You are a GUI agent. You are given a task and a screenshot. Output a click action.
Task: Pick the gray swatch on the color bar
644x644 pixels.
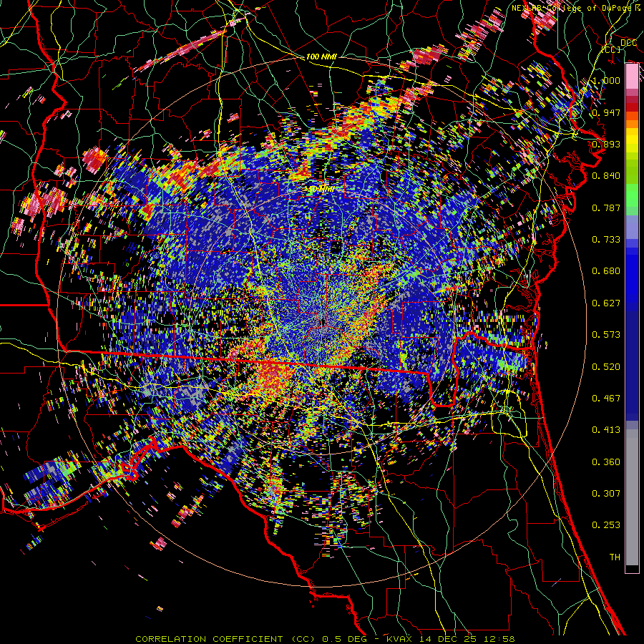coord(632,497)
